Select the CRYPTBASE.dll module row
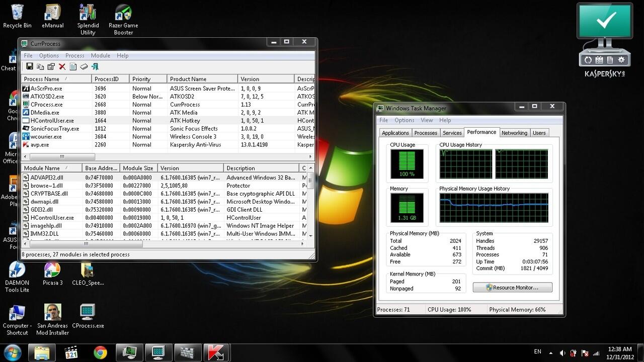The width and height of the screenshot is (644, 362). 164,194
